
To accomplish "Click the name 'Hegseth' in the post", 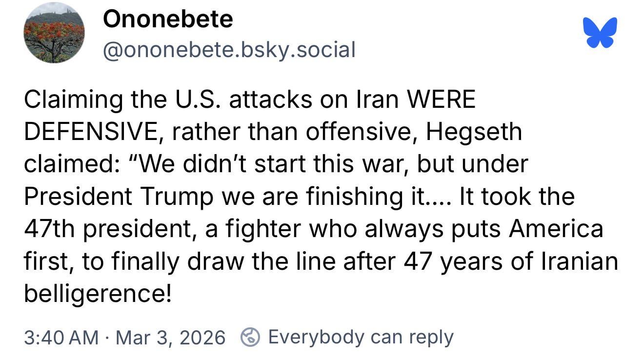I will pyautogui.click(x=474, y=132).
